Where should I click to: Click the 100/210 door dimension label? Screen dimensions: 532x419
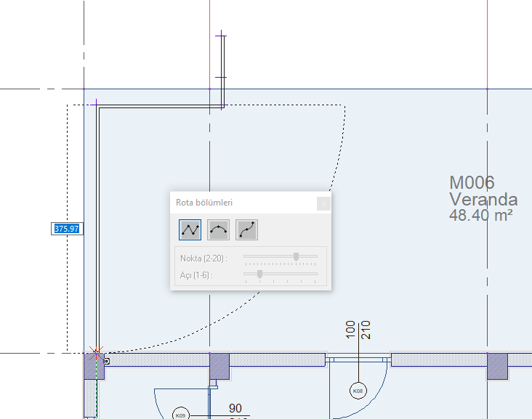tap(358, 330)
